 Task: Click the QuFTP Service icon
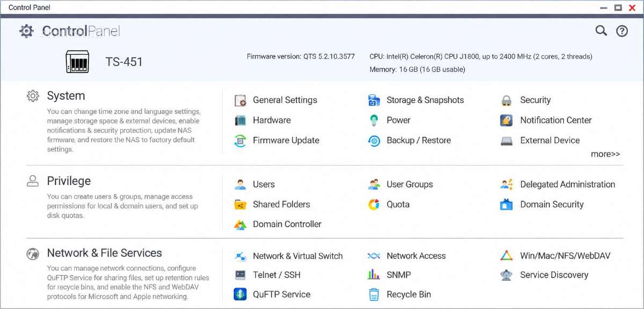(x=240, y=294)
